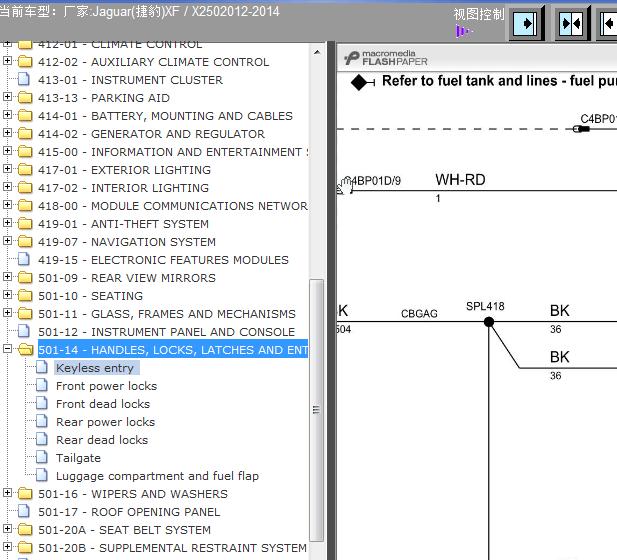Open the Rear power locks diagram
This screenshot has height=560, width=617.
coord(105,422)
